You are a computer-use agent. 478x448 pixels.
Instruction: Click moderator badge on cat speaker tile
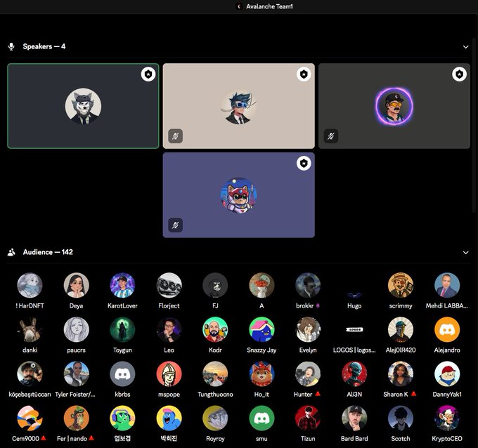[304, 163]
